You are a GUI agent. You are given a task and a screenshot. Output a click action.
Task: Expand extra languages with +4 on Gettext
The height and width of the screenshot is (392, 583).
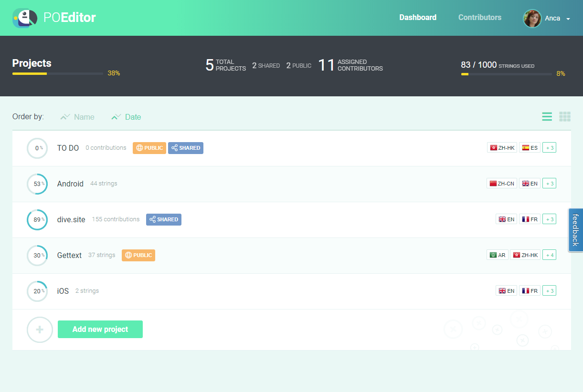tap(549, 255)
